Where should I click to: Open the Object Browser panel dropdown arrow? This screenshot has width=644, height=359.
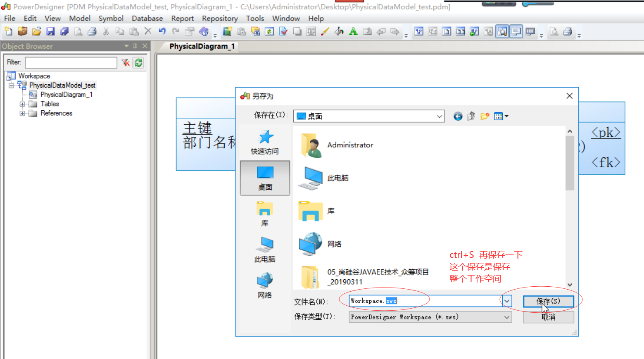click(126, 46)
